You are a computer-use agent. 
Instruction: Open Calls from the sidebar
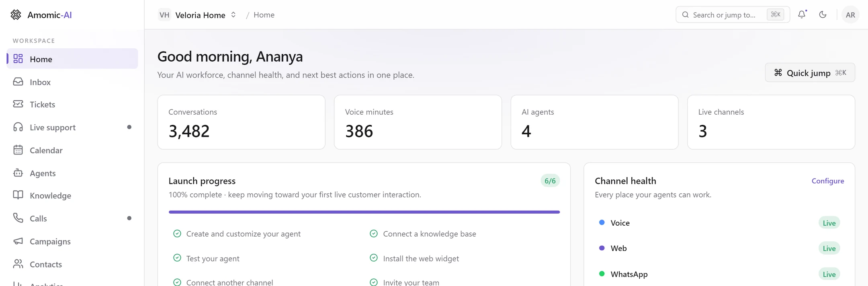pyautogui.click(x=72, y=218)
